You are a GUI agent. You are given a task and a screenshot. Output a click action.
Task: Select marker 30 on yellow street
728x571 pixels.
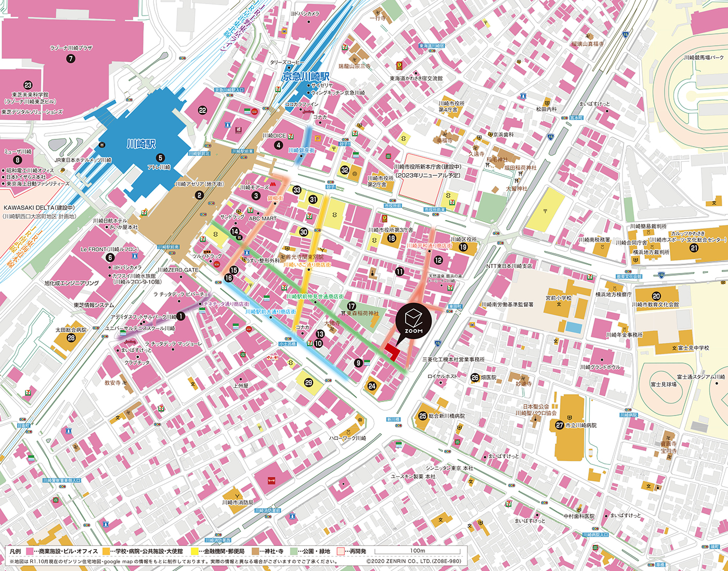click(304, 232)
